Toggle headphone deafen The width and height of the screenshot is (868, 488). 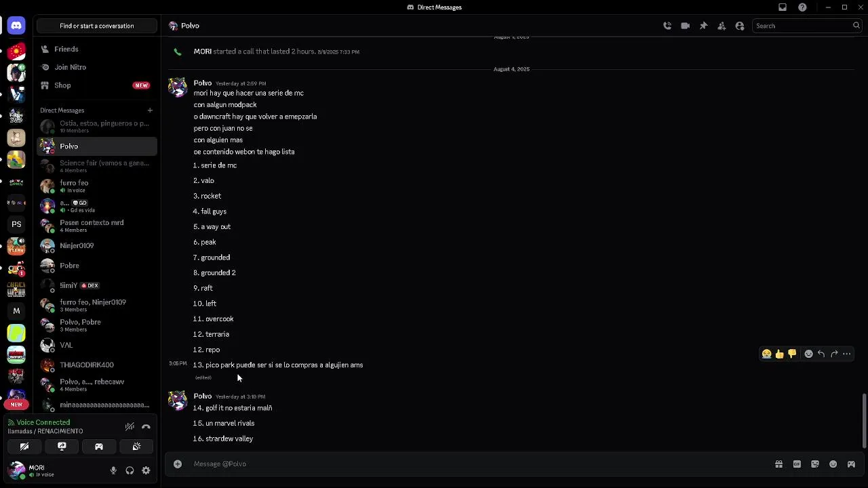(x=130, y=470)
